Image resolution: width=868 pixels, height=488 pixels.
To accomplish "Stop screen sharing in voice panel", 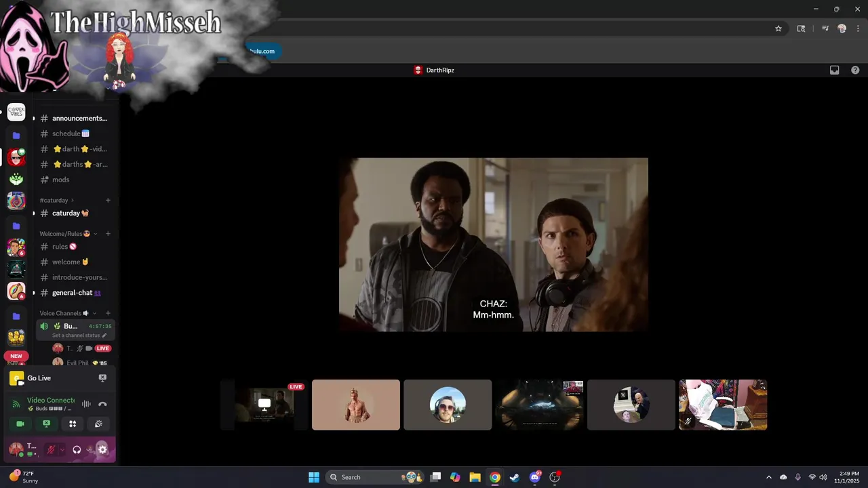I will pos(46,424).
